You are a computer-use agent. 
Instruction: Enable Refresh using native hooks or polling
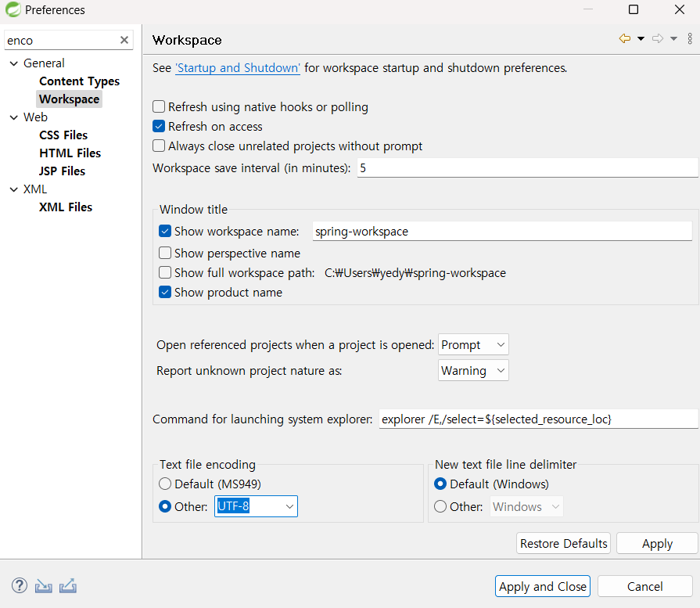click(x=159, y=106)
